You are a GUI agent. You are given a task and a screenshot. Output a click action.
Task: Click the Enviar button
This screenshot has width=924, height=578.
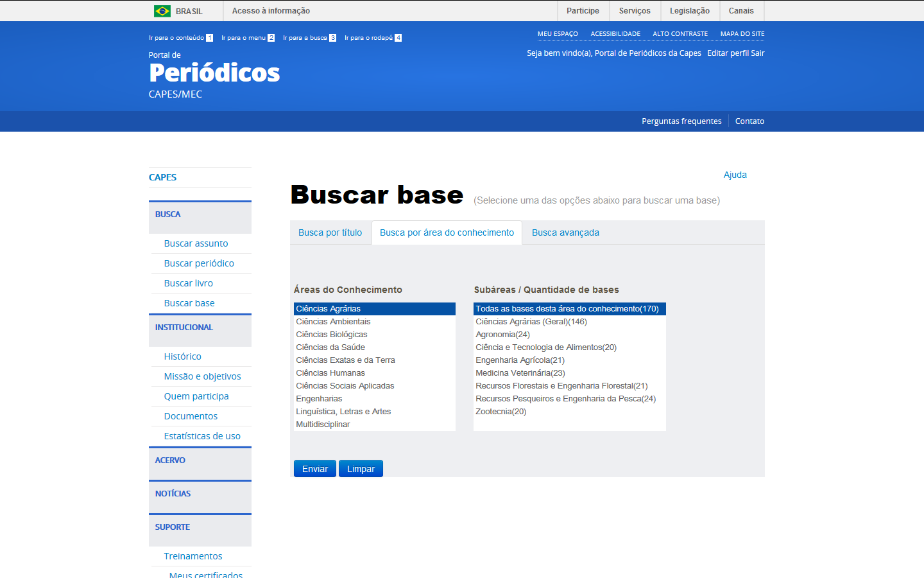[315, 469]
